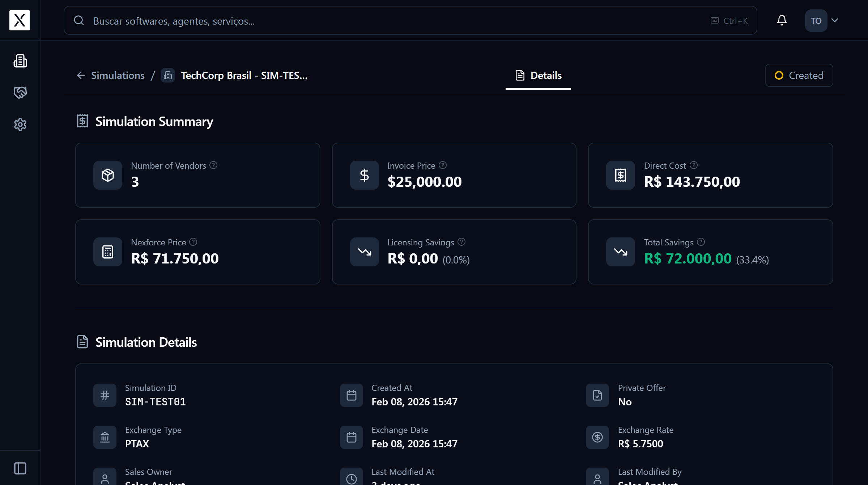Go to the Simulations breadcrumb link
Viewport: 868px width, 485px height.
pos(118,75)
